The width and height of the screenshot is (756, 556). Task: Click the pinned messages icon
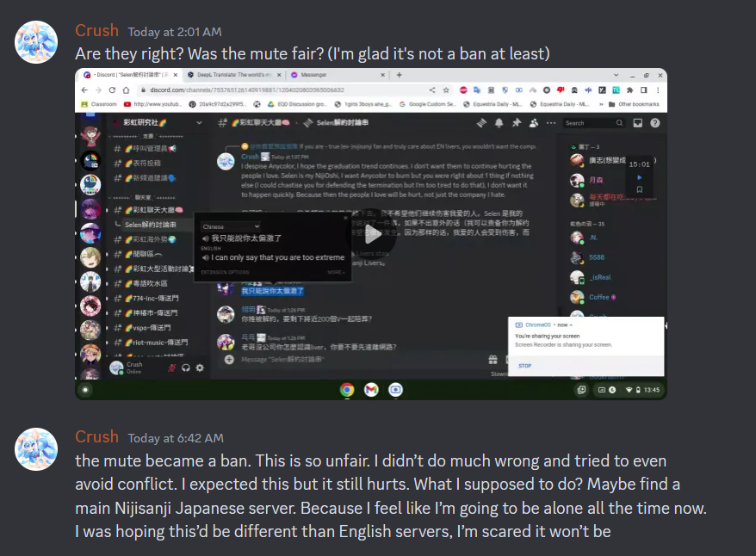(517, 123)
